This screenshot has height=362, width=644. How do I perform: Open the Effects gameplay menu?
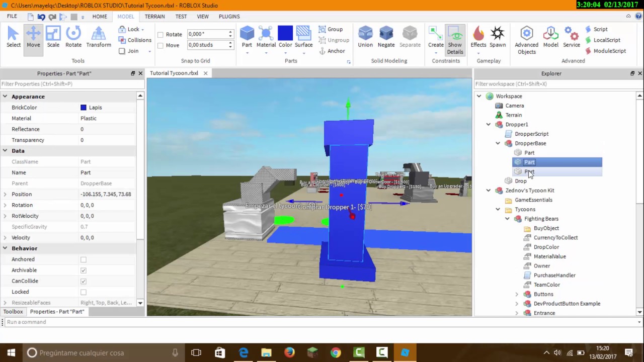point(478,38)
